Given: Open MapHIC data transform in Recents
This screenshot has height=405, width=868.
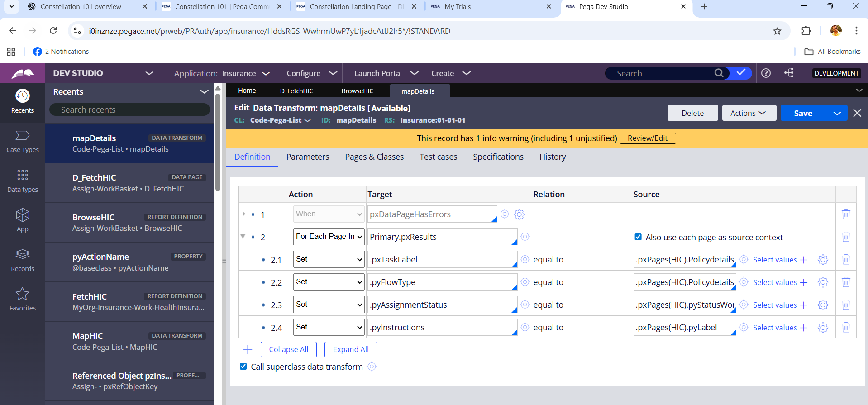Looking at the screenshot, I should pyautogui.click(x=129, y=341).
